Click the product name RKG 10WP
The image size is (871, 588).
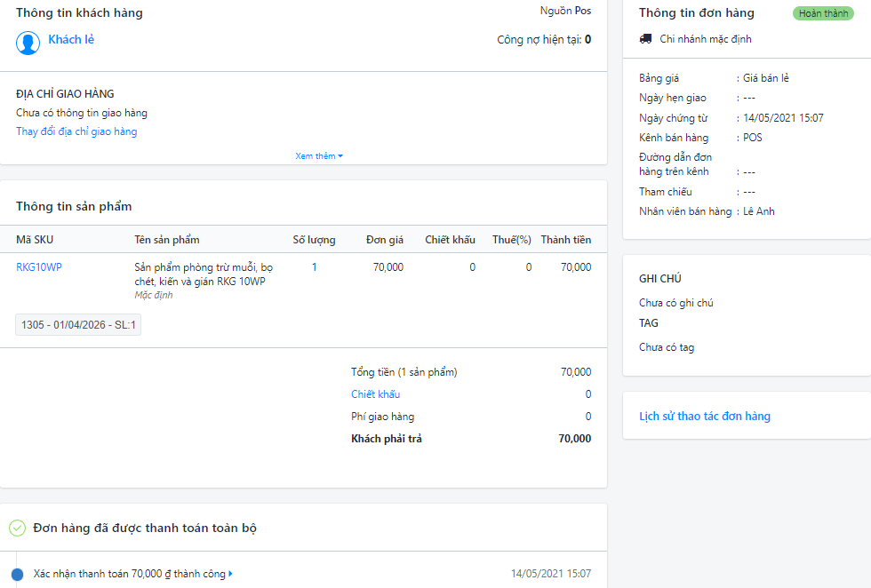point(204,274)
